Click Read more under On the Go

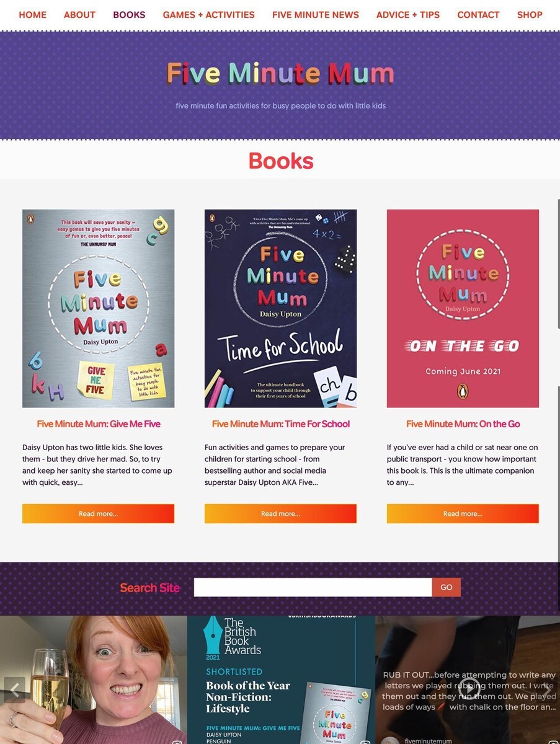coord(463,513)
